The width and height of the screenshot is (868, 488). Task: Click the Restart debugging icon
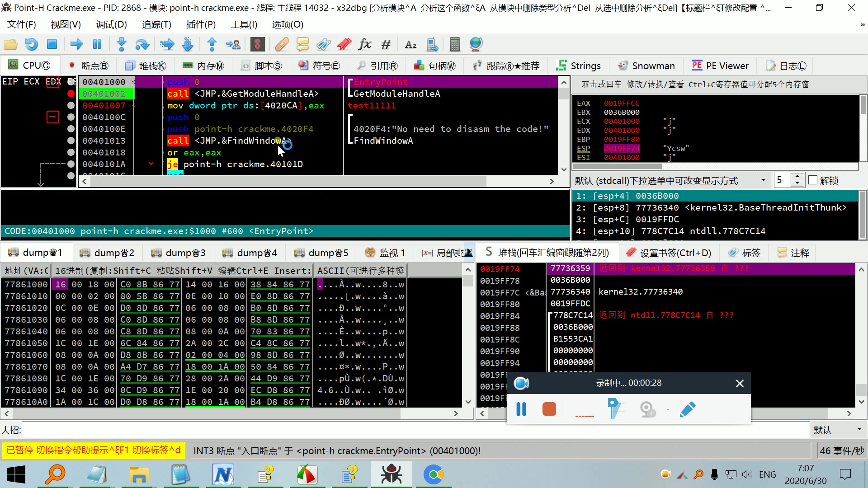pyautogui.click(x=31, y=44)
